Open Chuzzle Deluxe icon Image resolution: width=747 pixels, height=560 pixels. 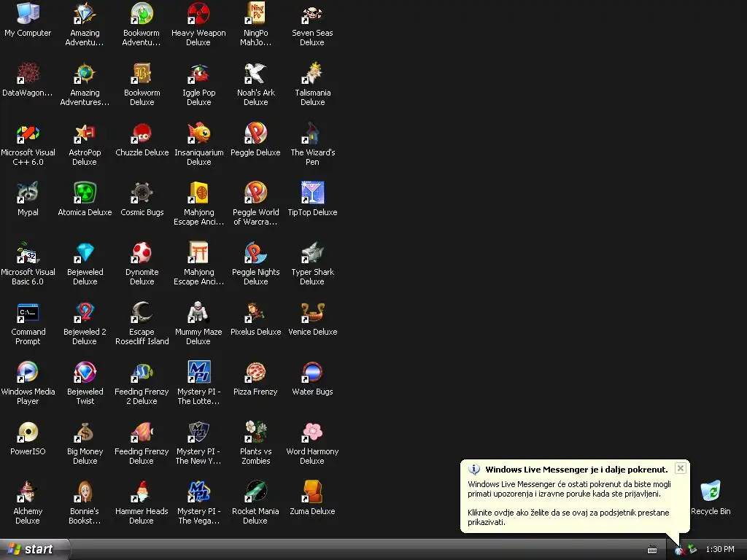point(142,133)
